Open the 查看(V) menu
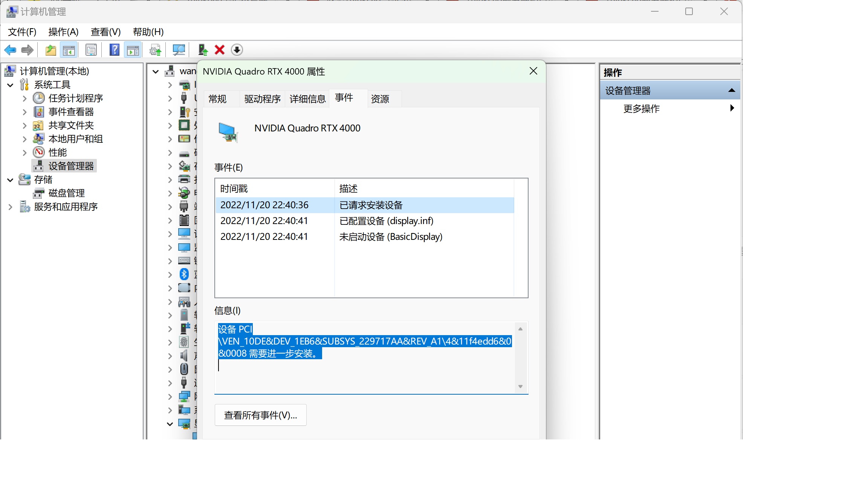The height and width of the screenshot is (488, 868). pos(105,32)
